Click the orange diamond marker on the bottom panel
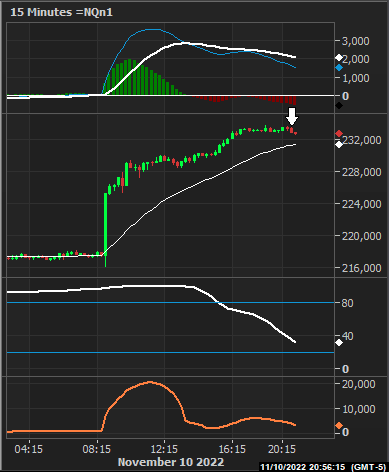 [x=339, y=425]
